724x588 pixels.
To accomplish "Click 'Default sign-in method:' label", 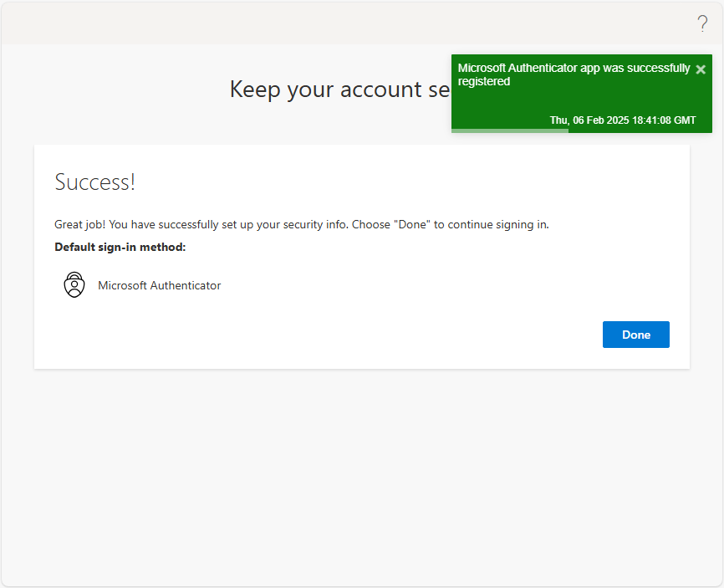I will [120, 247].
